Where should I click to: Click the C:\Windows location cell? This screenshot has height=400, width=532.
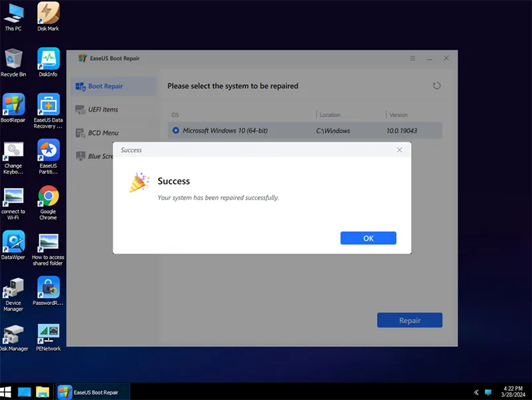click(333, 130)
